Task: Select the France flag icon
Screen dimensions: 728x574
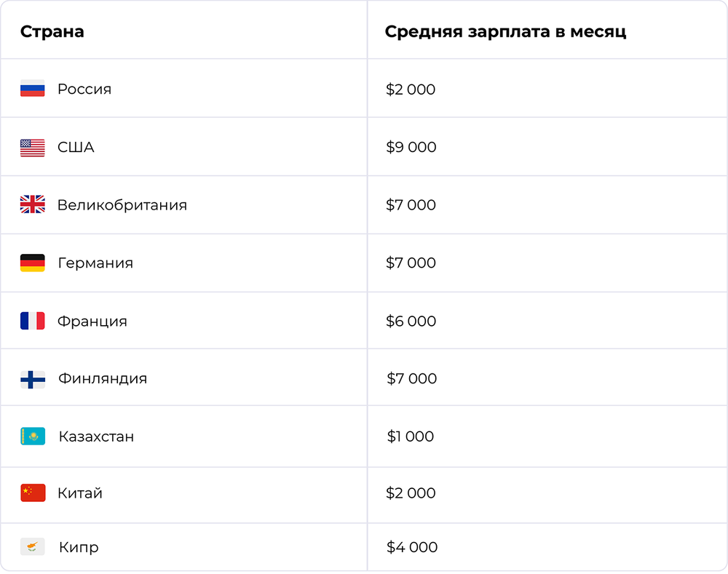Action: tap(33, 321)
